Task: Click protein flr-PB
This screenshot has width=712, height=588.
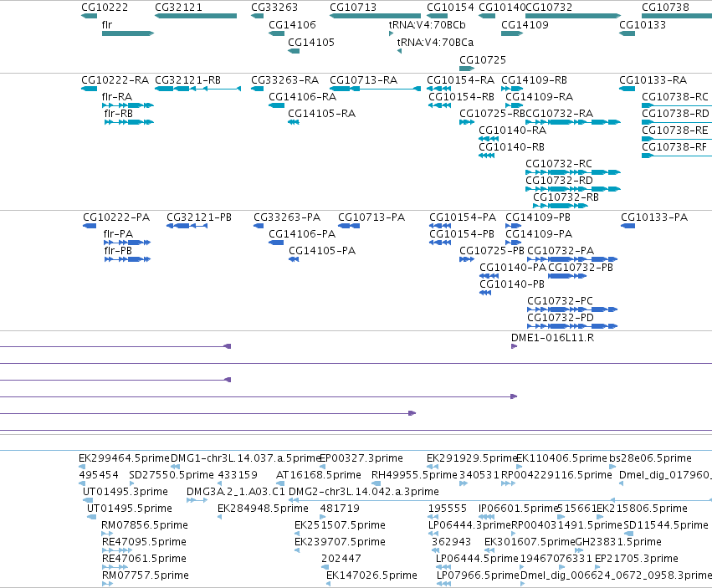Action: [x=118, y=251]
